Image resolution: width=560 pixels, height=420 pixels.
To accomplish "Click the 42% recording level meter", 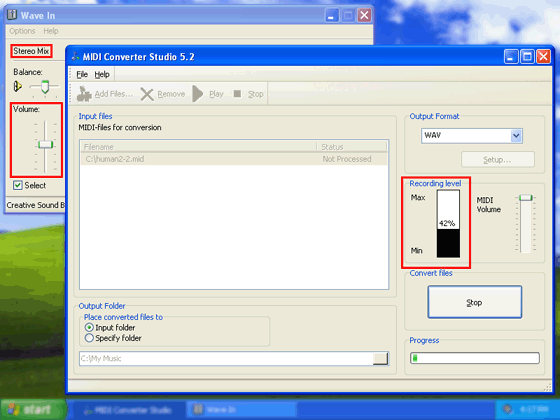I will 448,224.
